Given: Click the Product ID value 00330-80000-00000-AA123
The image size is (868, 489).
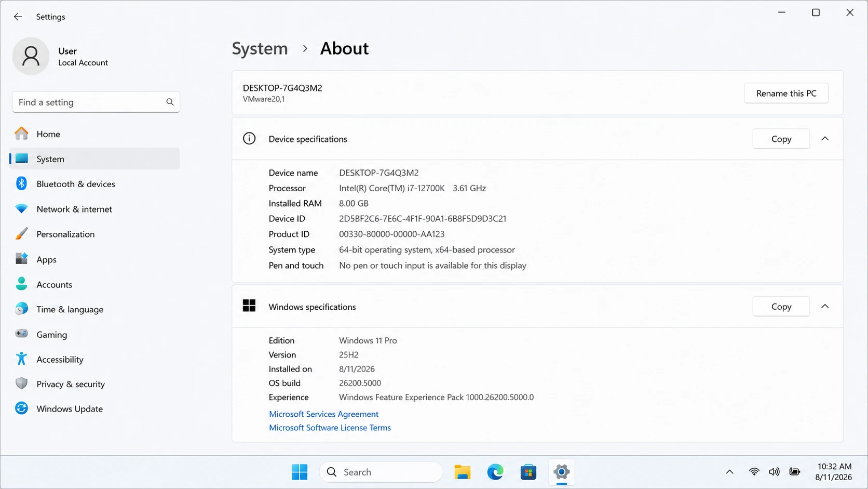Looking at the screenshot, I should pos(392,234).
